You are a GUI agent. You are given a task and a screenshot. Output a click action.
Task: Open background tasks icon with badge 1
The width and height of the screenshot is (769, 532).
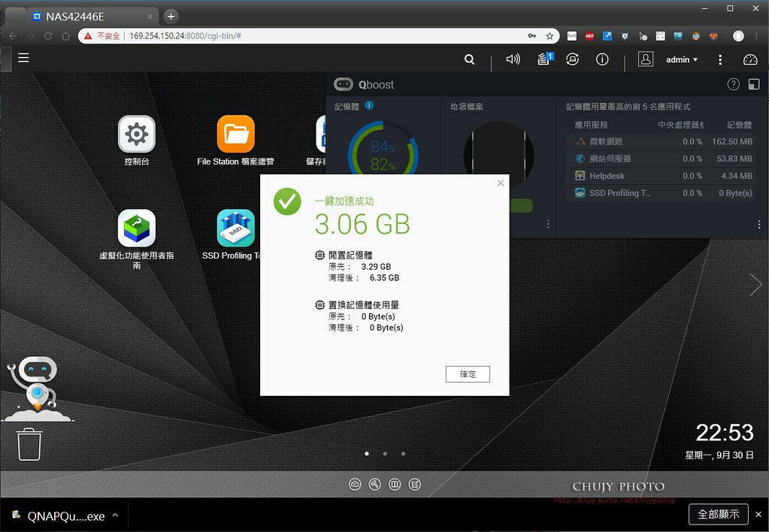tap(545, 59)
